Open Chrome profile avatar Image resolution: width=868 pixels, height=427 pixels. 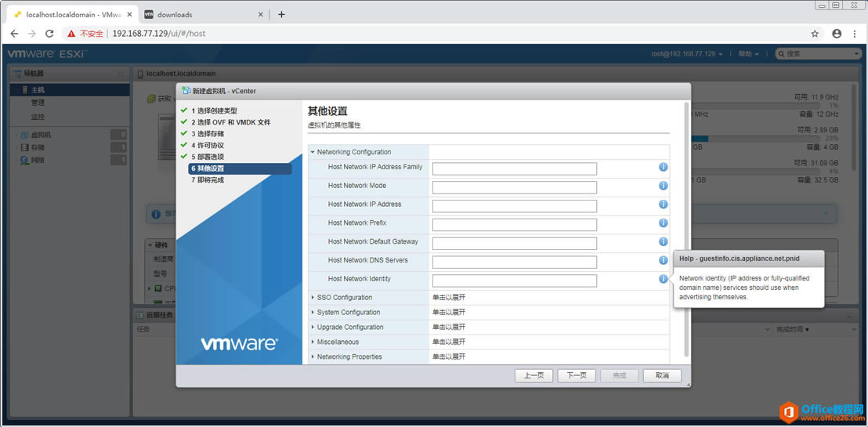837,34
